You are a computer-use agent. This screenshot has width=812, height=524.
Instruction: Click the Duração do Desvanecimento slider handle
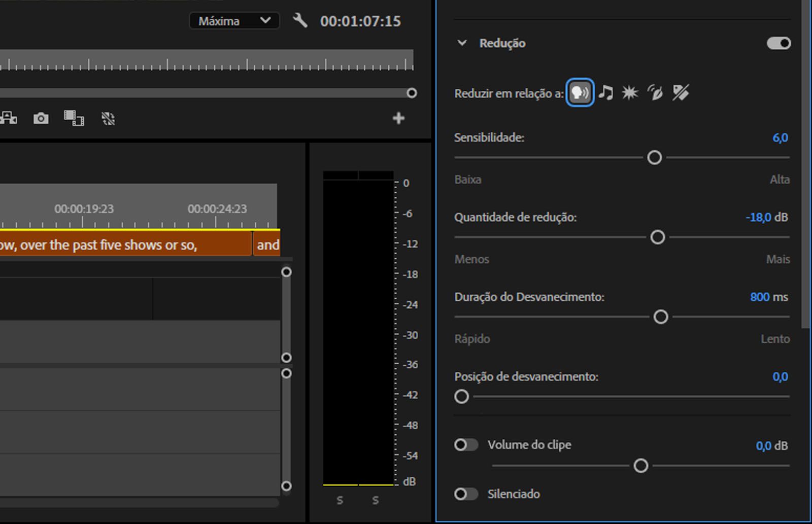point(661,317)
